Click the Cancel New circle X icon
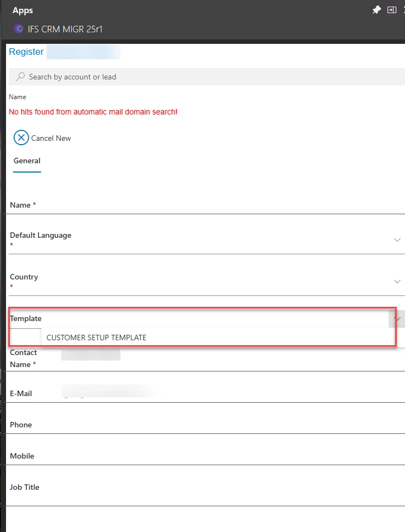405x532 pixels. click(x=21, y=138)
